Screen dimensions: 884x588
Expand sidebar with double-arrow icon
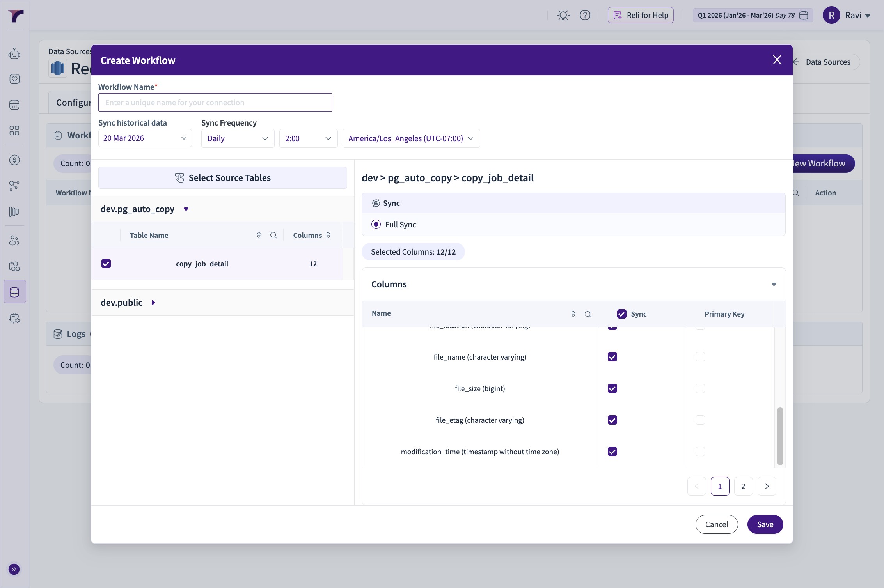(x=14, y=569)
